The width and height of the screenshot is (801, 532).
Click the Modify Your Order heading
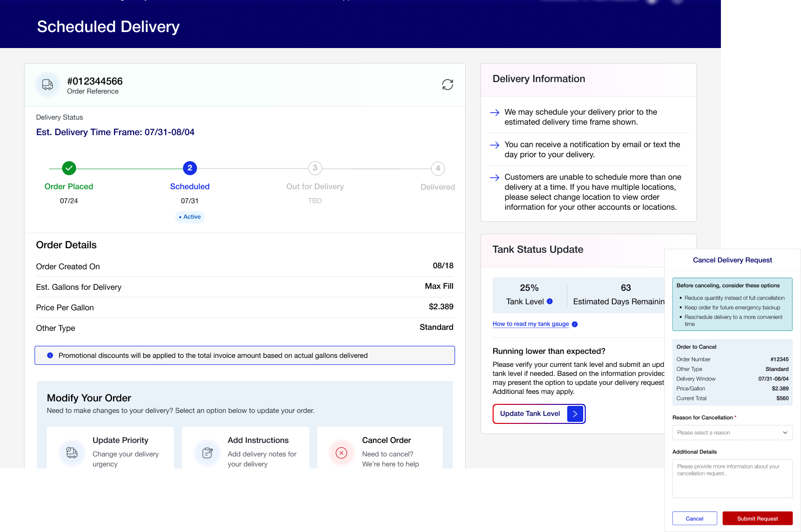[x=89, y=398]
